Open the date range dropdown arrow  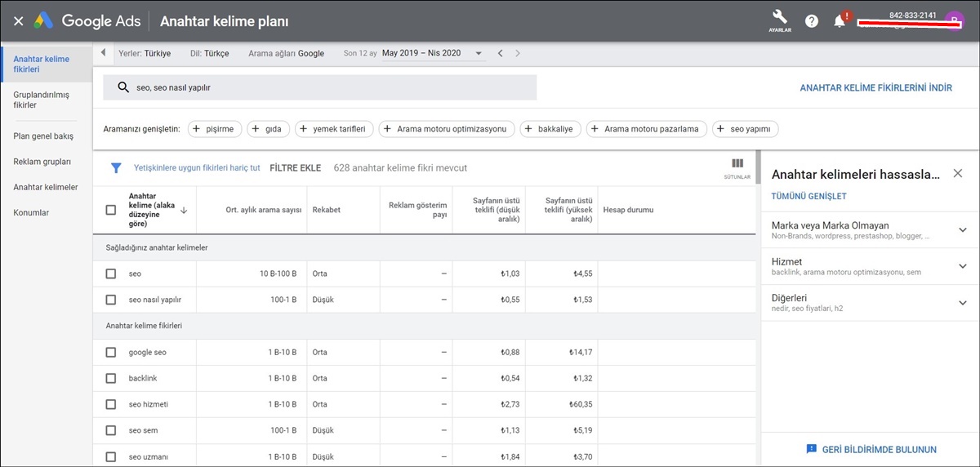pyautogui.click(x=479, y=54)
